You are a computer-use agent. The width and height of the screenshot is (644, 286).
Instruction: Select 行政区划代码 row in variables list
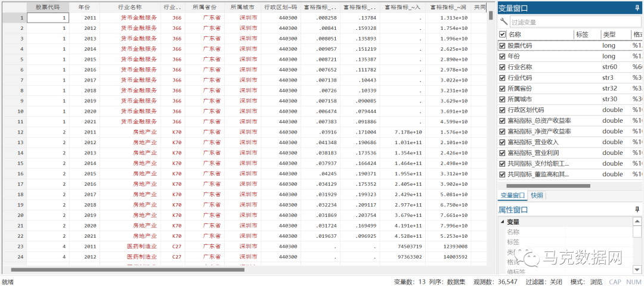(x=569, y=110)
